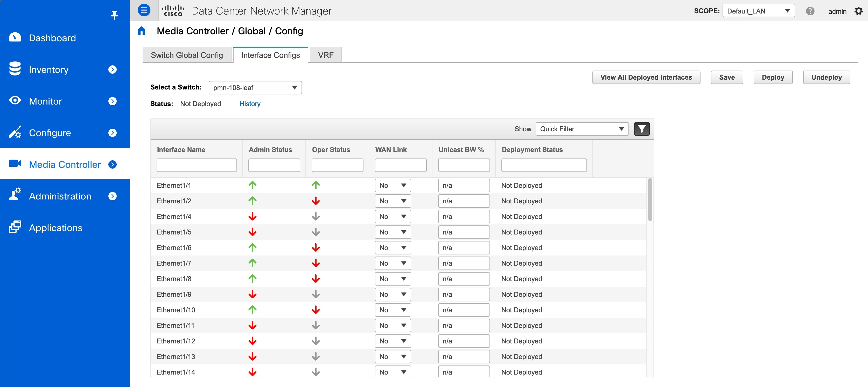This screenshot has height=387, width=868.
Task: Open the settings gear icon
Action: click(x=859, y=11)
